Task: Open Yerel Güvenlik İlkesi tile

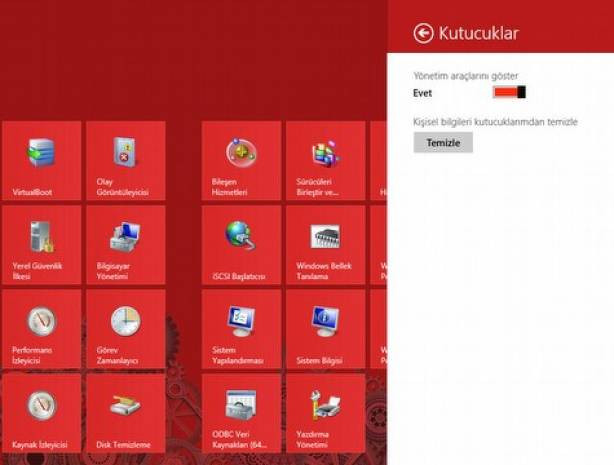Action: pos(42,245)
